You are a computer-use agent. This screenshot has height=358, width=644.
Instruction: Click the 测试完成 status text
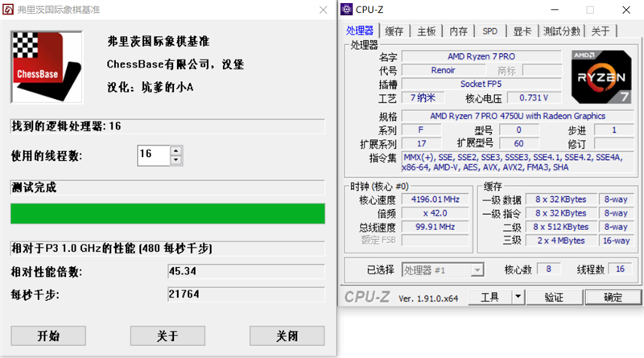pos(34,187)
